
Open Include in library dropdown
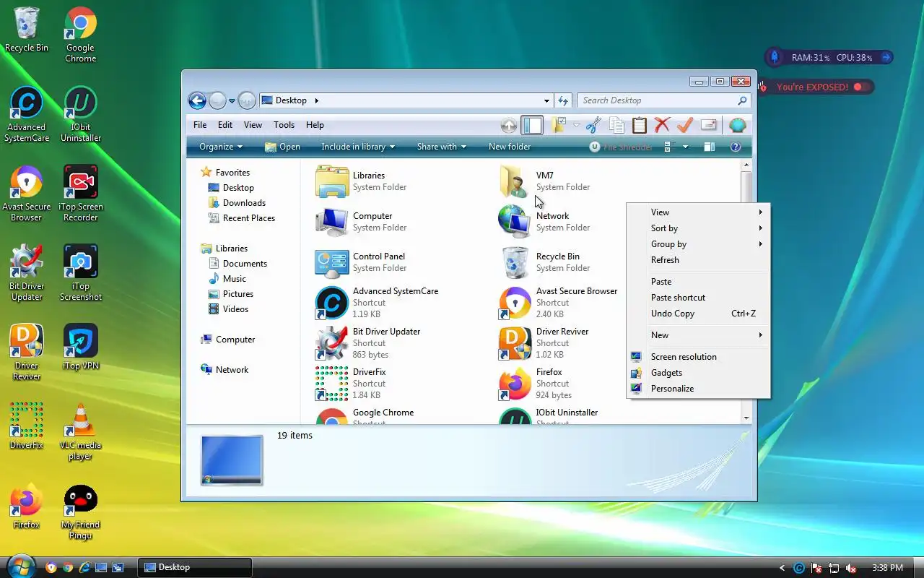[358, 147]
